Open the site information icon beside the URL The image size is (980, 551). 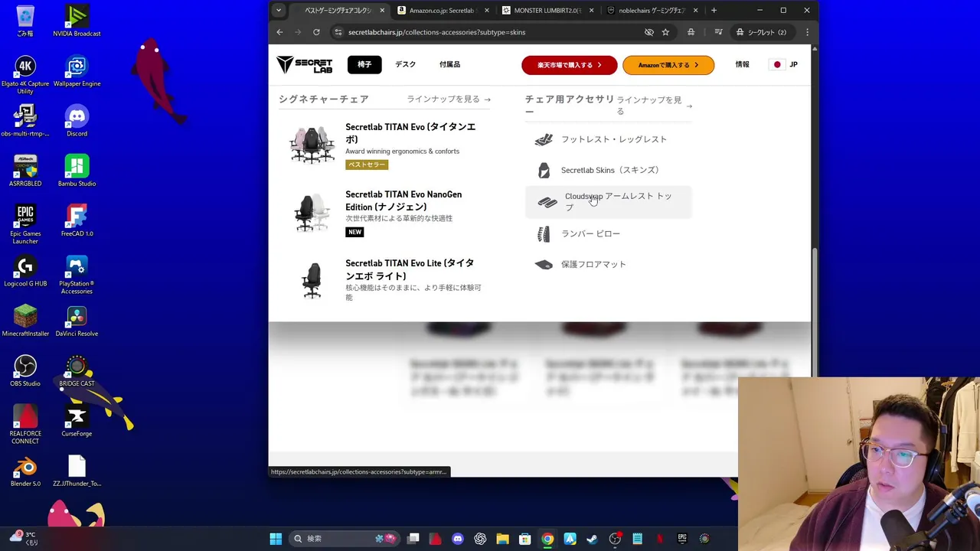[x=338, y=32]
